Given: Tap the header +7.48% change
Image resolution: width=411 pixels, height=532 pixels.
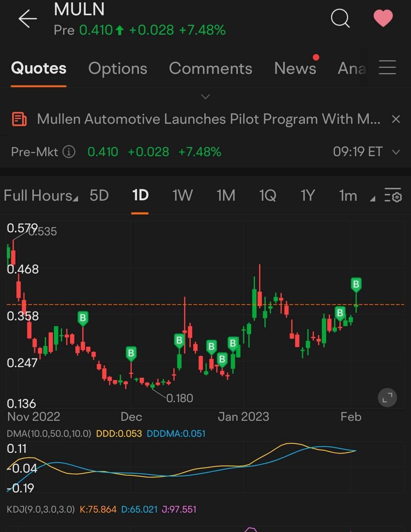Looking at the screenshot, I should [202, 30].
